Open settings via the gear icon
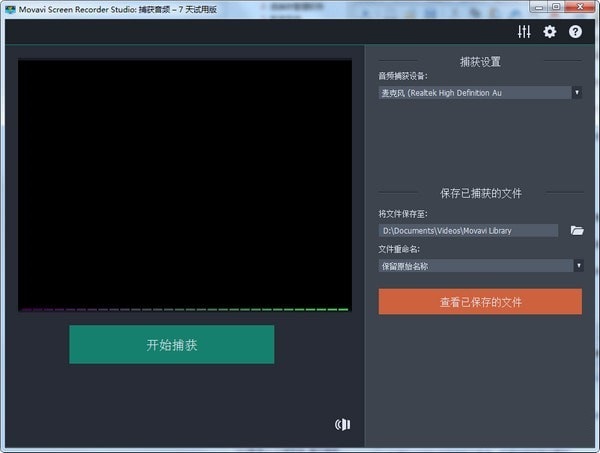Image resolution: width=600 pixels, height=453 pixels. (x=549, y=32)
